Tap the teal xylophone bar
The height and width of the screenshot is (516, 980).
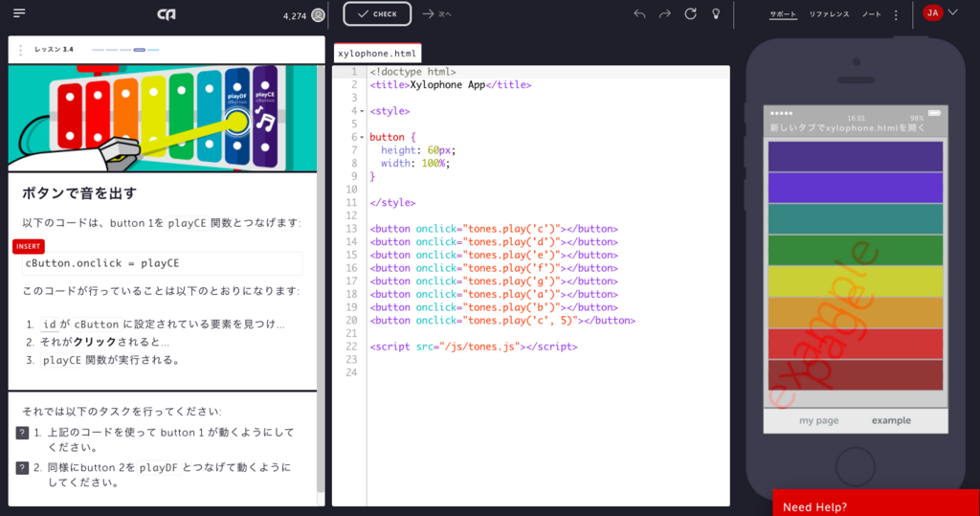(855, 219)
